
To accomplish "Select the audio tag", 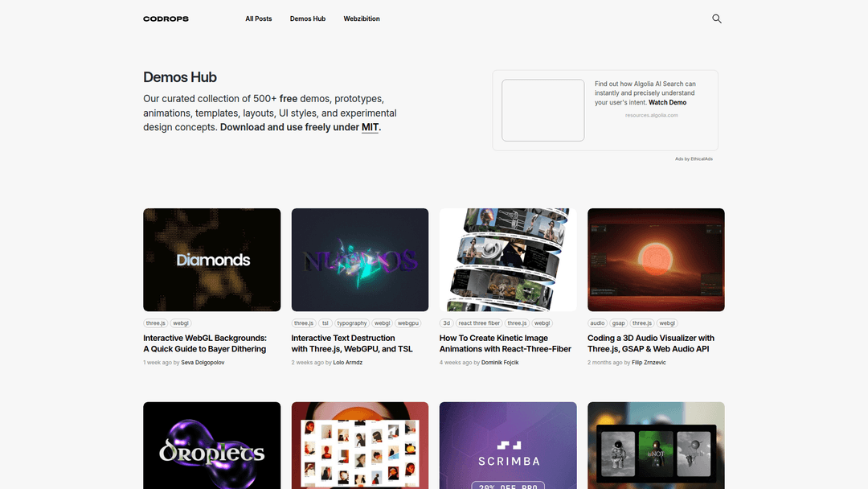I will point(597,323).
